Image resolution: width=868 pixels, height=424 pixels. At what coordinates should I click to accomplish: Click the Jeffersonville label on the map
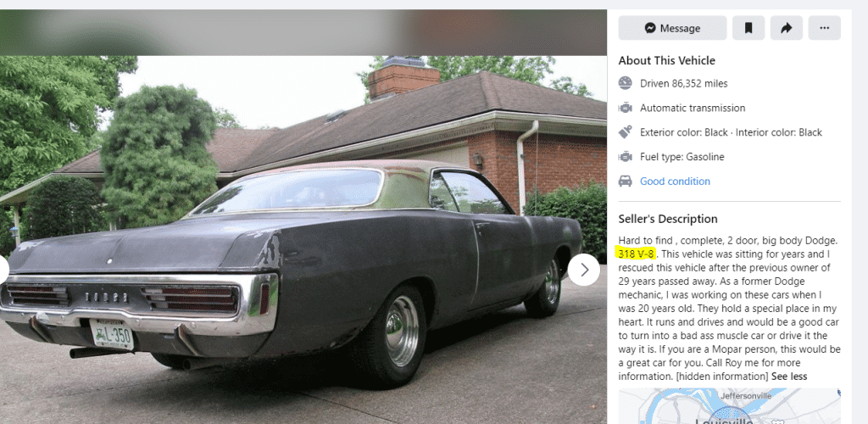[746, 396]
